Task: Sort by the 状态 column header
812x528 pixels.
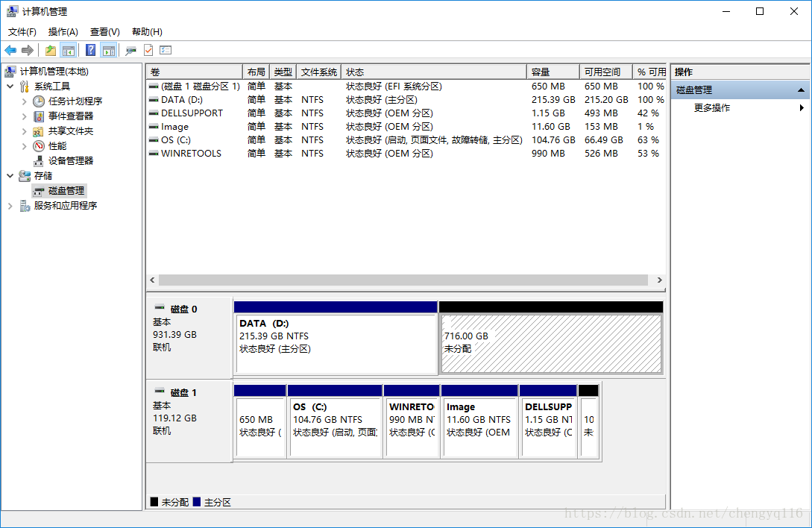Action: coord(435,72)
